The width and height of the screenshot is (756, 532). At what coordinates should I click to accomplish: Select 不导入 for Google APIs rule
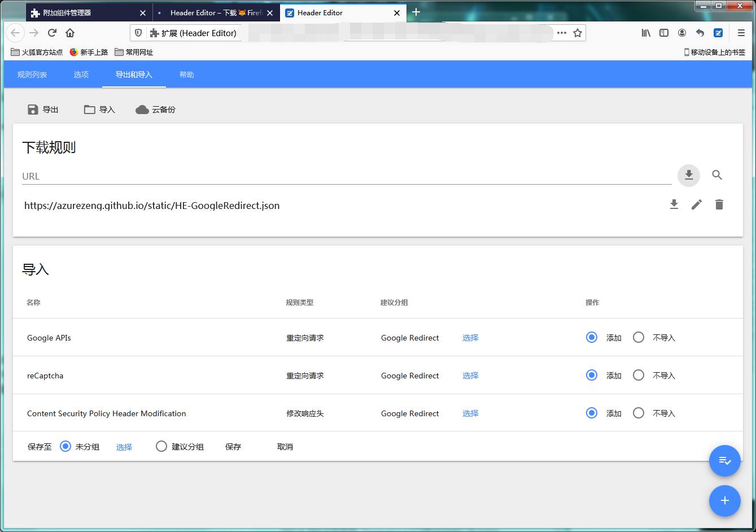tap(639, 338)
